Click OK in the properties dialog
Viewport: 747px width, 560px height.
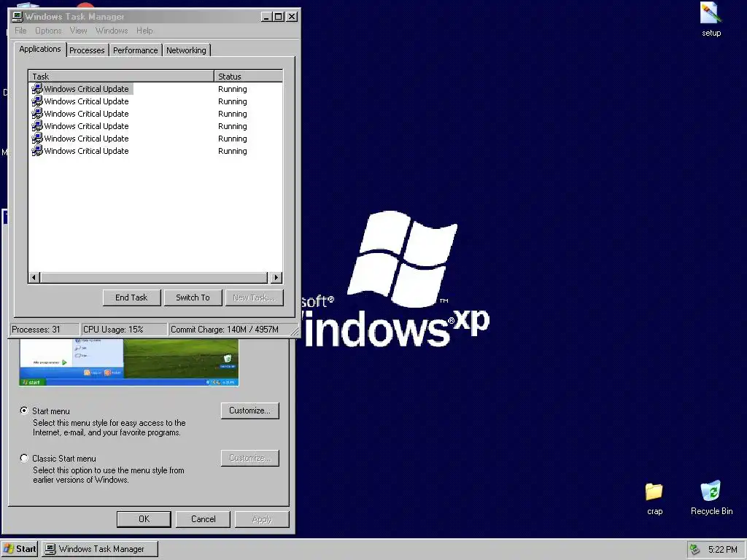point(144,519)
